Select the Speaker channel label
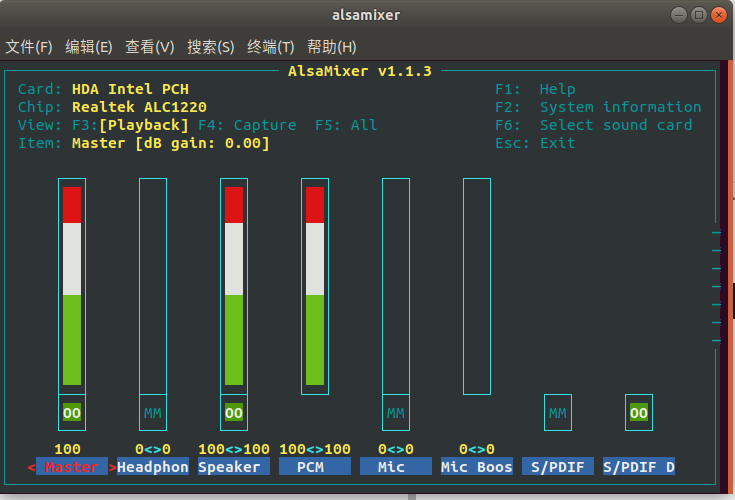The height and width of the screenshot is (500, 735). tap(234, 467)
